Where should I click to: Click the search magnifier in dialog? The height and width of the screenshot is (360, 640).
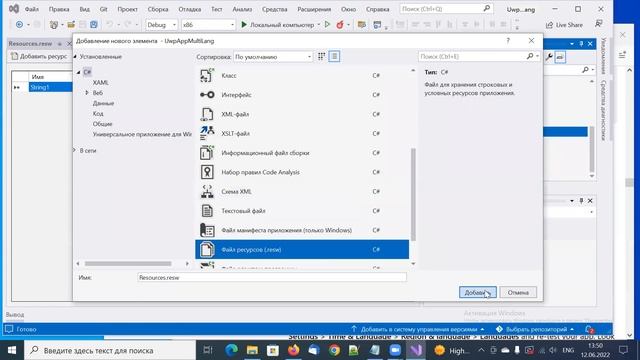pos(530,56)
